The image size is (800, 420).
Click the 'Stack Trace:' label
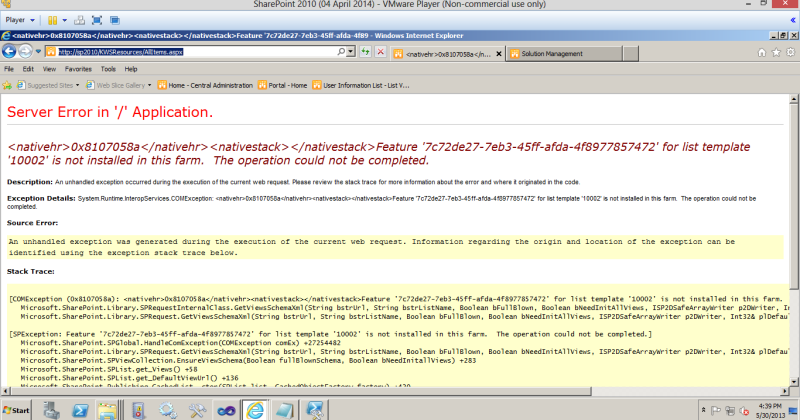click(31, 271)
